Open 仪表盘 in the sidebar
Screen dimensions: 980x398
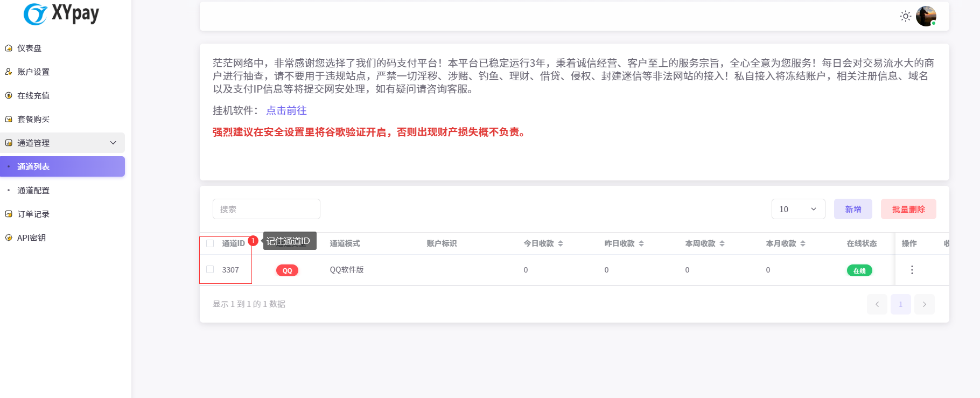(30, 48)
